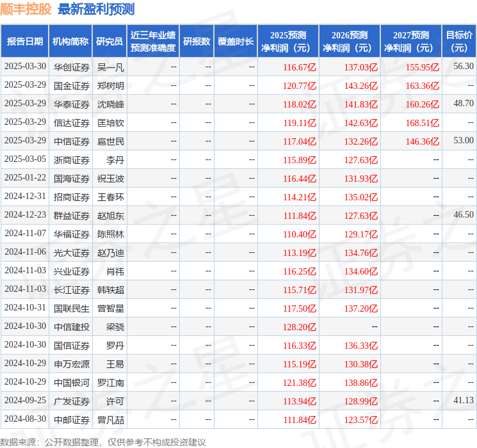
Task: Select the 兴业证券 institution cell
Action: coord(72,271)
